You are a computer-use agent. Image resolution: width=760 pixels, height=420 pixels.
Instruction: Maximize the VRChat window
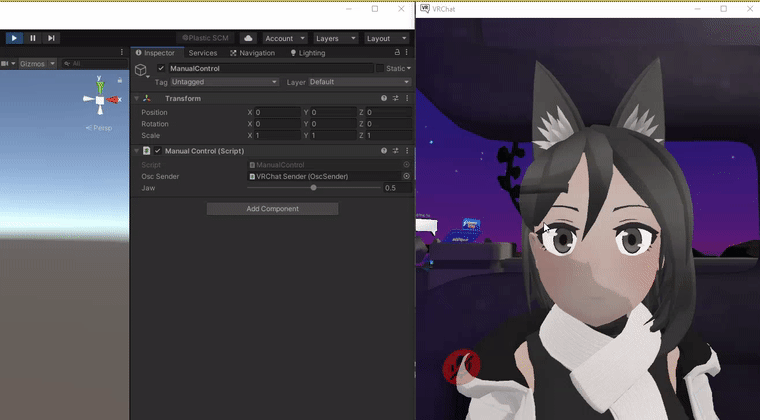pyautogui.click(x=724, y=9)
